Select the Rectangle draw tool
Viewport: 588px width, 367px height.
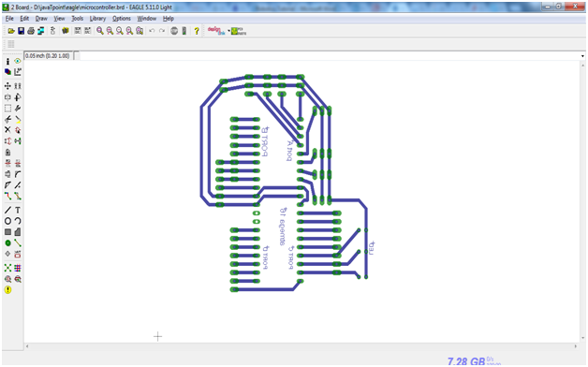coord(7,232)
